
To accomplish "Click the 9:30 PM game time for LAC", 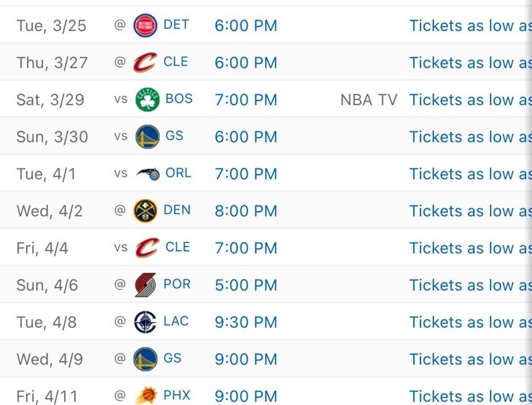I will tap(245, 322).
